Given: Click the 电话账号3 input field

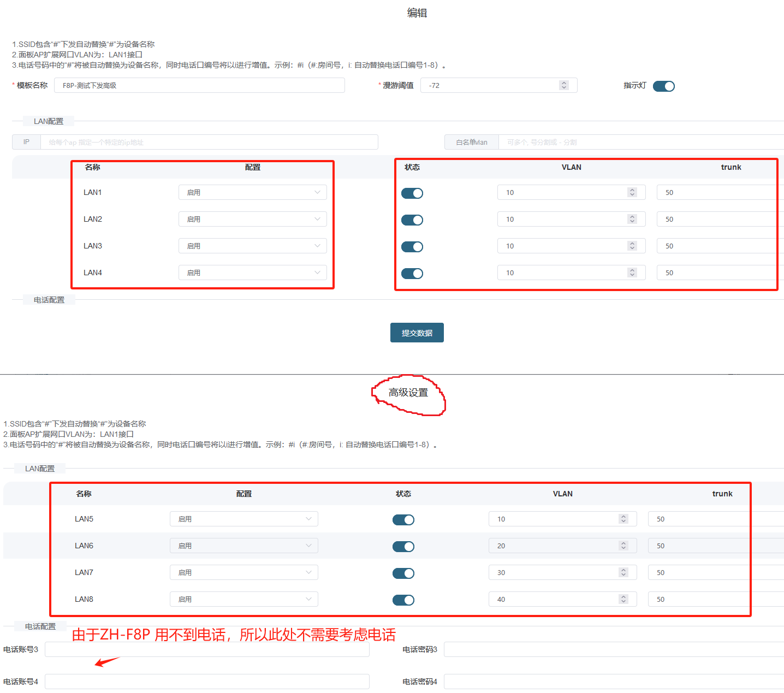Looking at the screenshot, I should click(x=207, y=649).
